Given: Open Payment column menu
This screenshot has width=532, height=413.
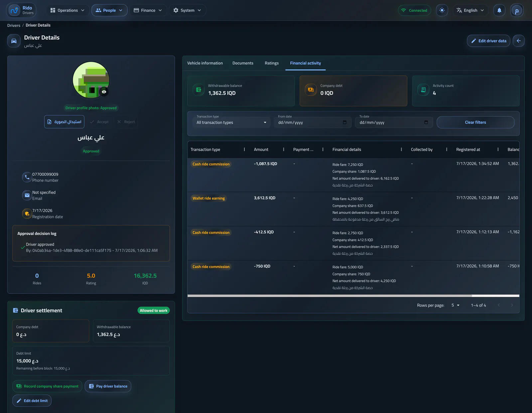Looking at the screenshot, I should (x=323, y=149).
